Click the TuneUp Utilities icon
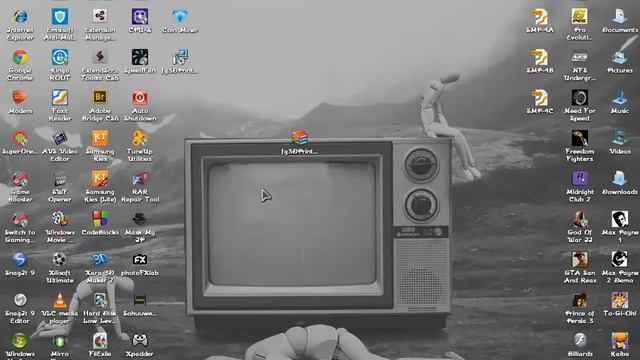Viewport: 640px width, 360px height. pyautogui.click(x=140, y=138)
